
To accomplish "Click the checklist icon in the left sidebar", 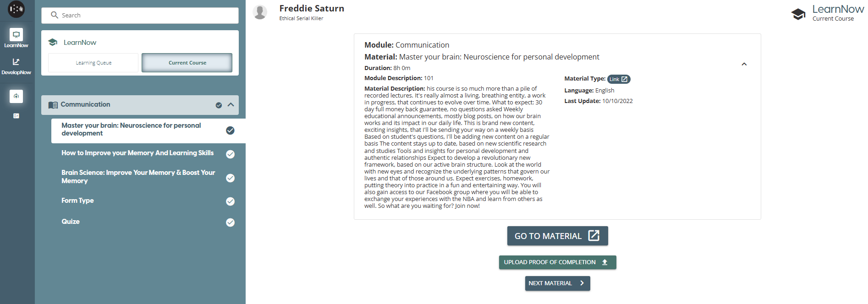I will point(16,116).
